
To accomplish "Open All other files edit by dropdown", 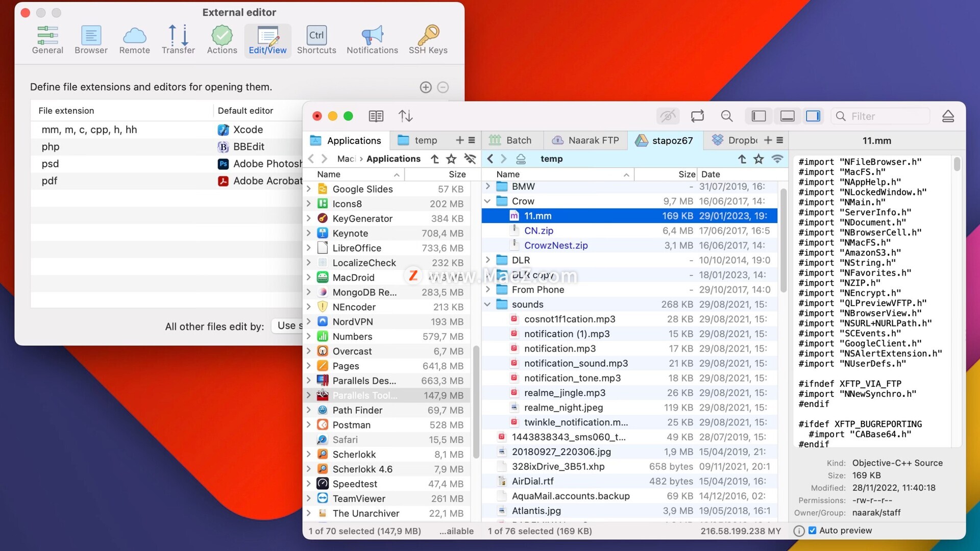I will 287,326.
